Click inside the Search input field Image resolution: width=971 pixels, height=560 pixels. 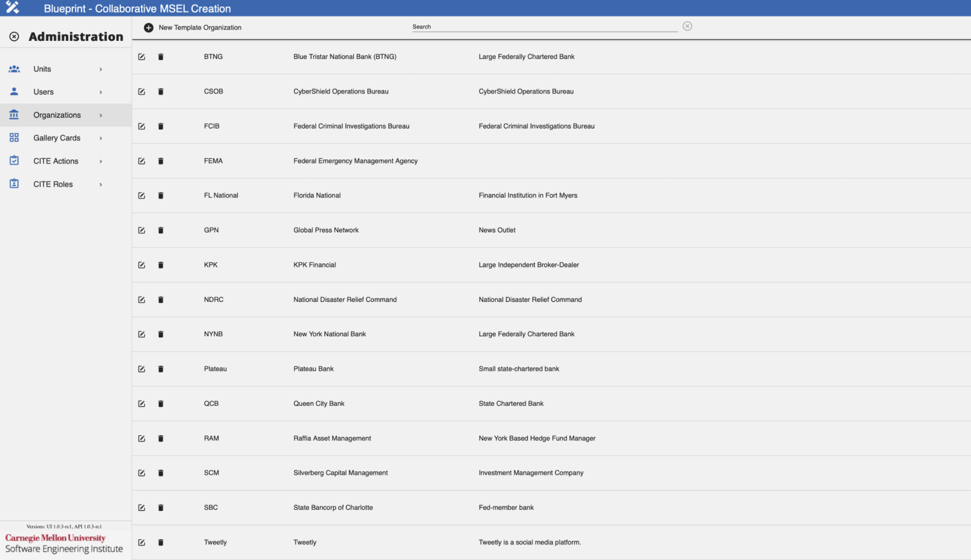pyautogui.click(x=545, y=27)
